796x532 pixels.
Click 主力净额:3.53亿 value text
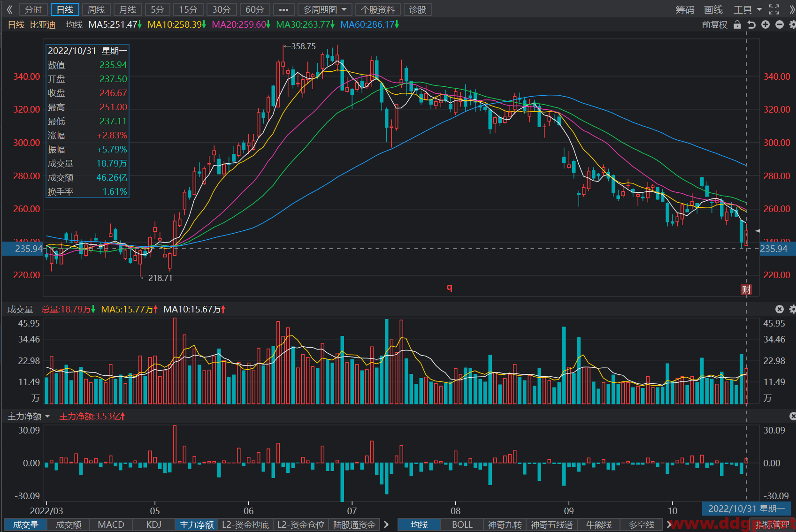pyautogui.click(x=92, y=416)
